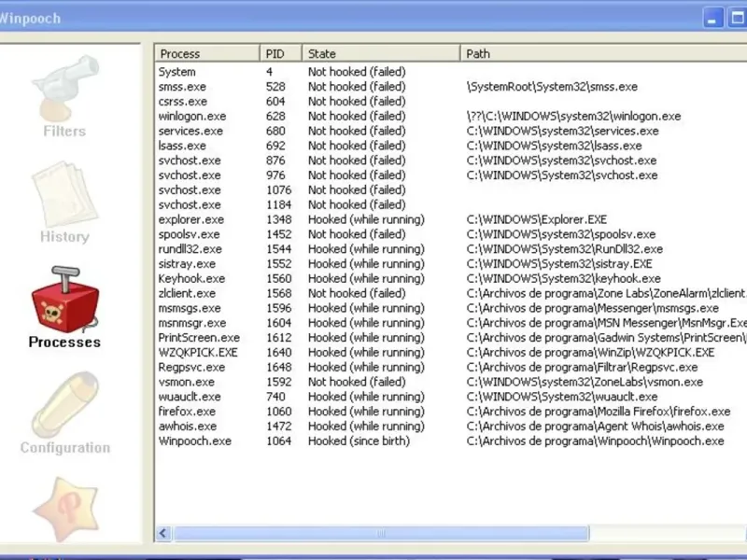Select svchost.exe with PID 876

tap(451, 161)
